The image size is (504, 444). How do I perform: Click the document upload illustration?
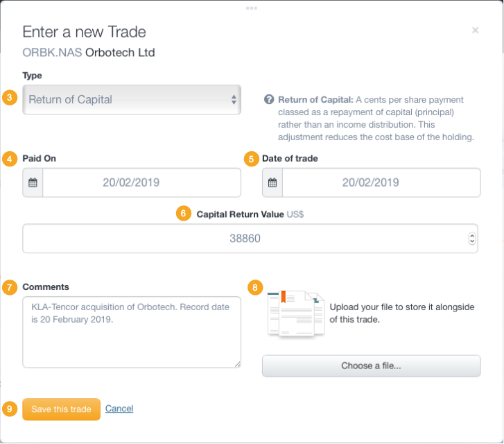point(296,314)
